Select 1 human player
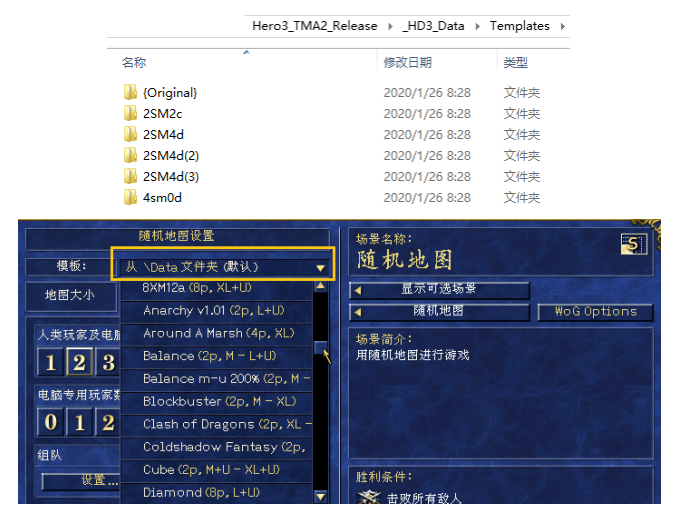 tap(51, 363)
